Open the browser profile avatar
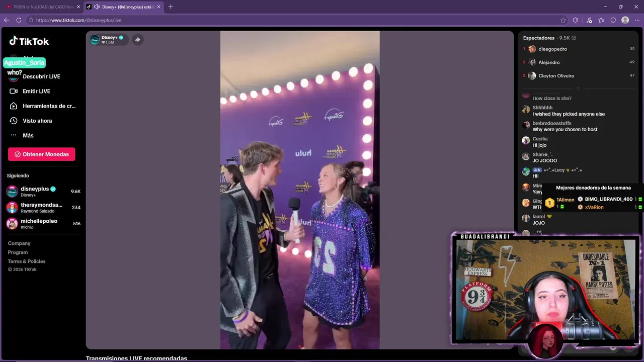 (625, 20)
